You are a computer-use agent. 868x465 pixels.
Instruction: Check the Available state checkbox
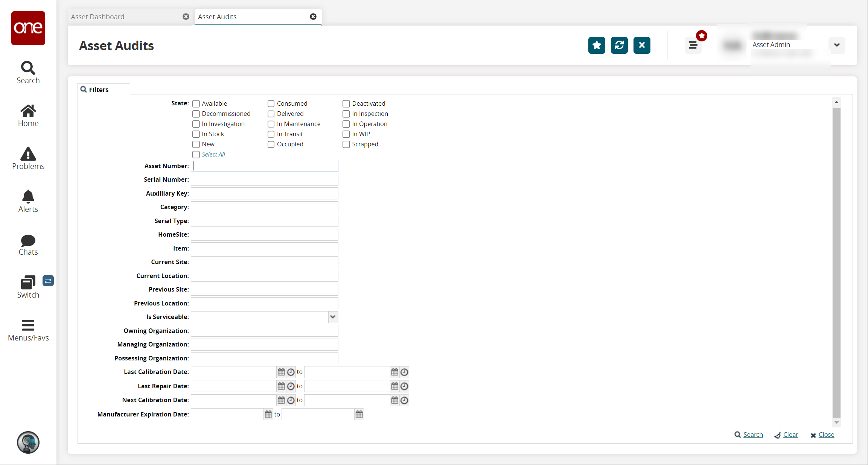[x=196, y=104]
